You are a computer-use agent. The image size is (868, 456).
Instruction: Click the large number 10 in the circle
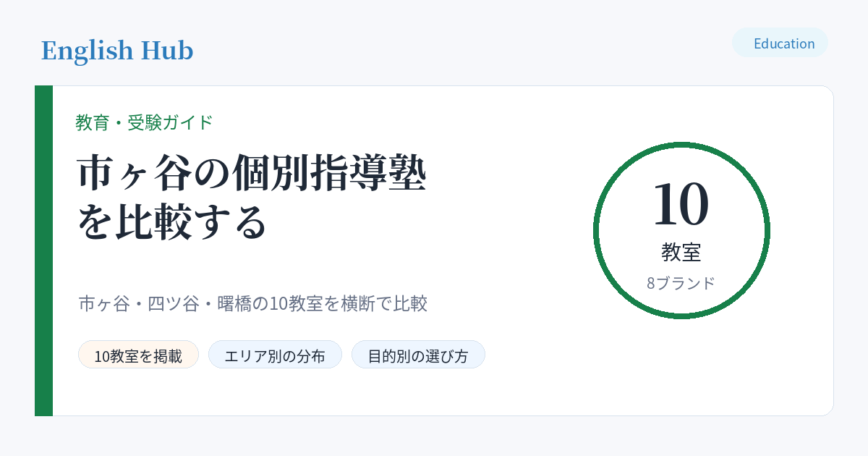681,204
